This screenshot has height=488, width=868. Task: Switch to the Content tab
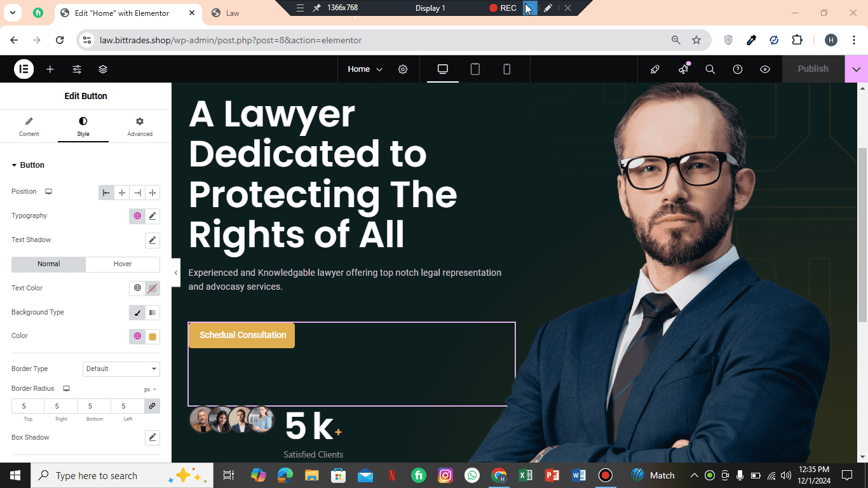[x=29, y=126]
